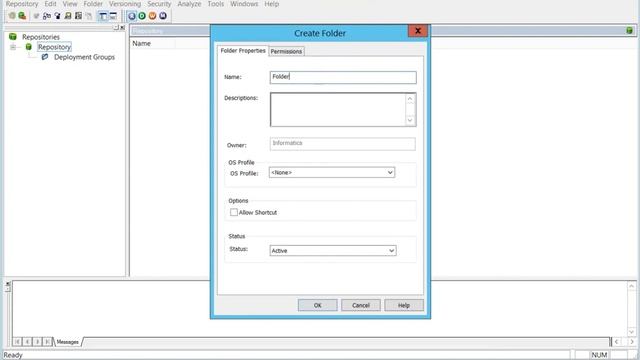This screenshot has height=360, width=640.
Task: Open the Windows menu
Action: pos(244,4)
